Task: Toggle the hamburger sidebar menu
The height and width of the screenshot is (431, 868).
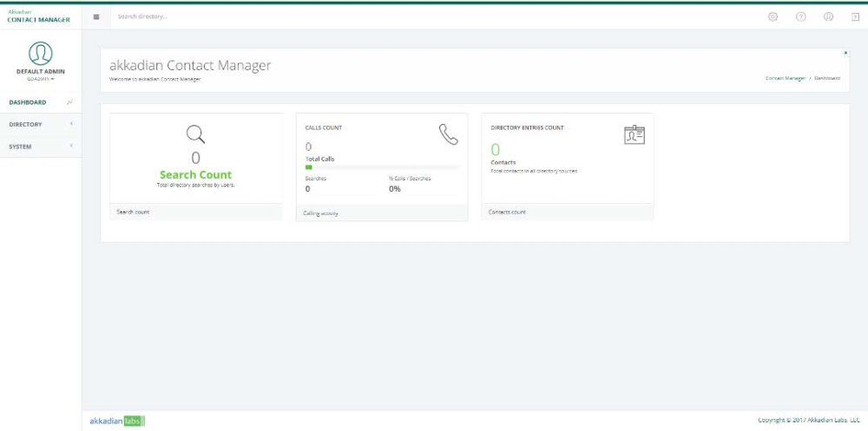Action: (x=96, y=16)
